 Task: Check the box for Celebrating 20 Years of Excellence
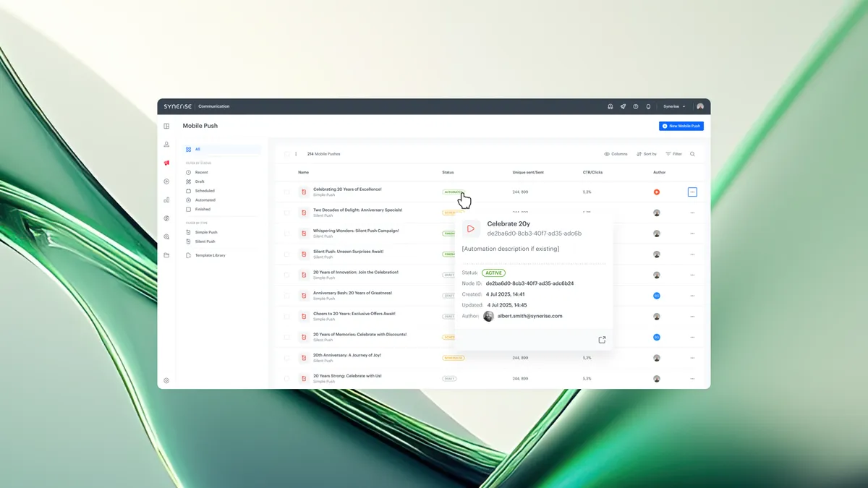pos(286,192)
